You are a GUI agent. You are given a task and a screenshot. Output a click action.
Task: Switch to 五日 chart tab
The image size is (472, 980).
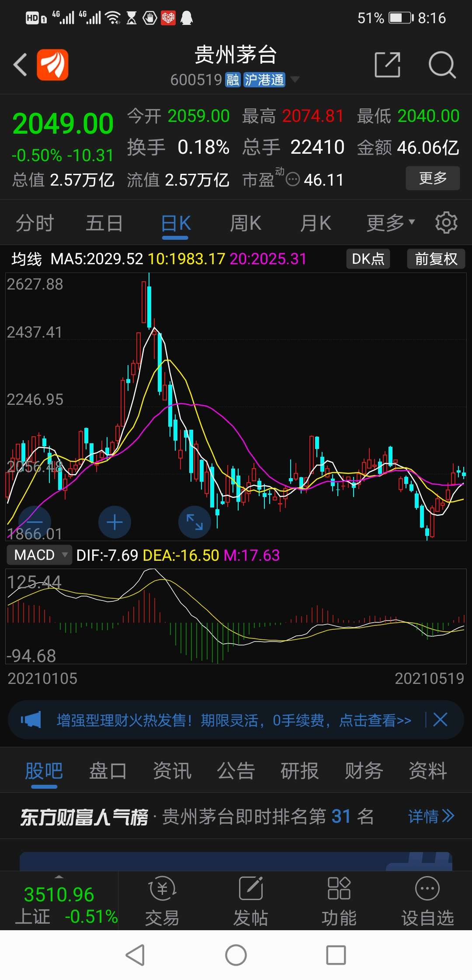pos(104,223)
